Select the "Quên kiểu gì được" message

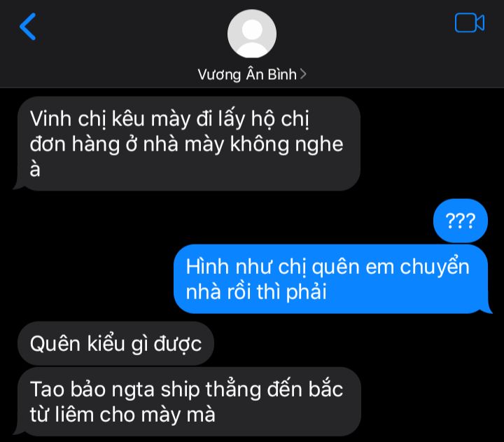(x=115, y=343)
